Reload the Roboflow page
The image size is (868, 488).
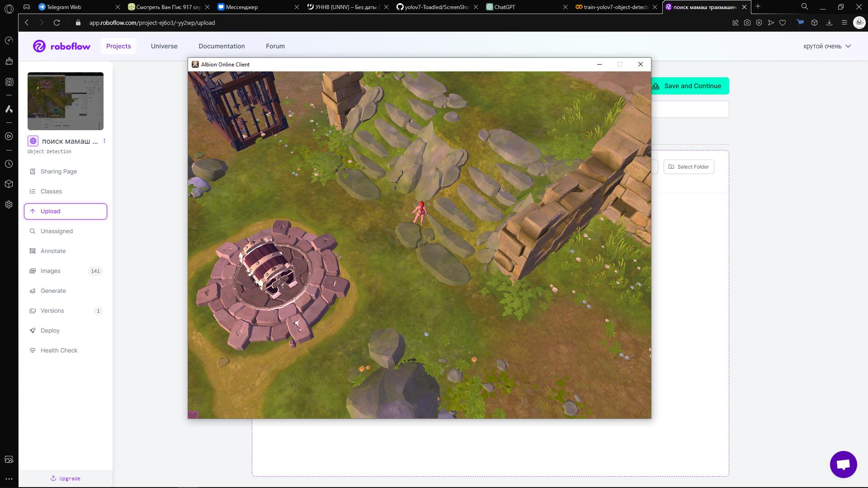pyautogui.click(x=57, y=23)
